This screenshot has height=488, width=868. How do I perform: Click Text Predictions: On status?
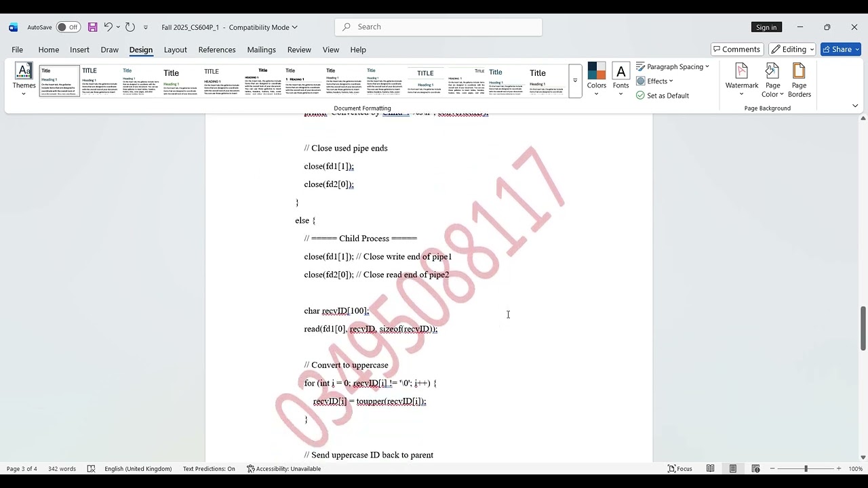click(209, 468)
